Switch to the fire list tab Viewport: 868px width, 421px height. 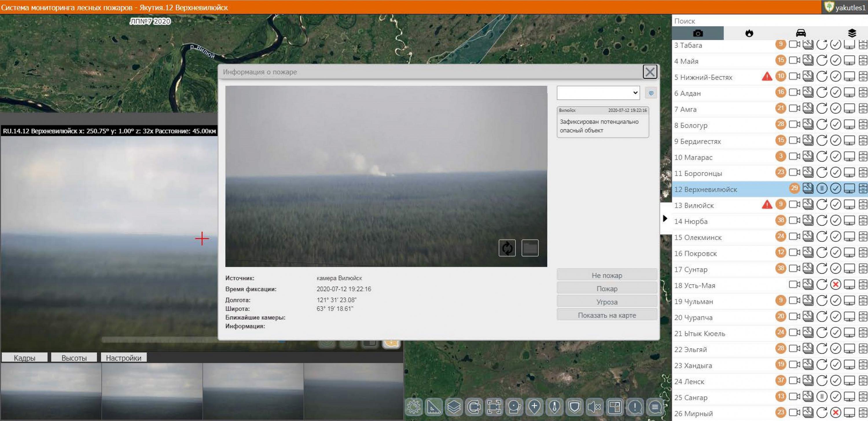pos(749,33)
